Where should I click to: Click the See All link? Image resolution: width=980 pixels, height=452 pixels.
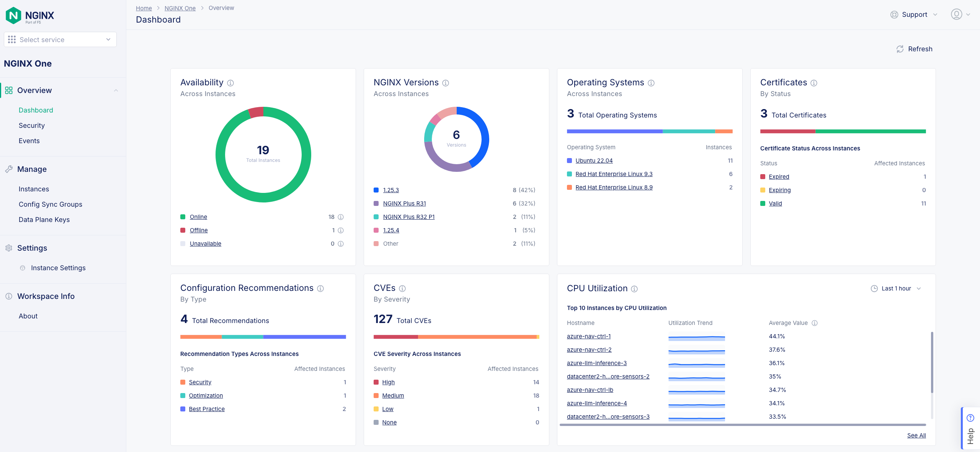[x=916, y=436]
